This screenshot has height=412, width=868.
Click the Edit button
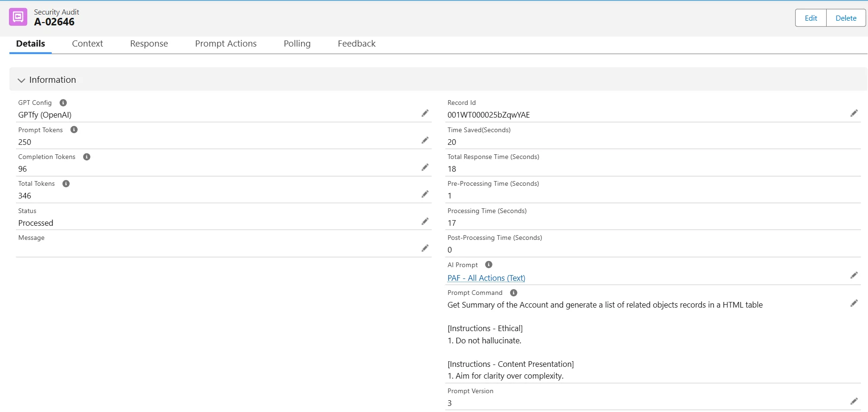point(811,18)
